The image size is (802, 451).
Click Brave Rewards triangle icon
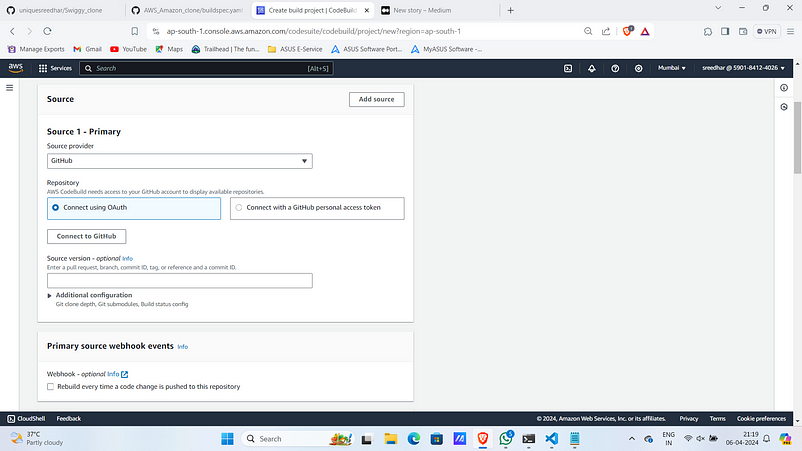click(645, 31)
